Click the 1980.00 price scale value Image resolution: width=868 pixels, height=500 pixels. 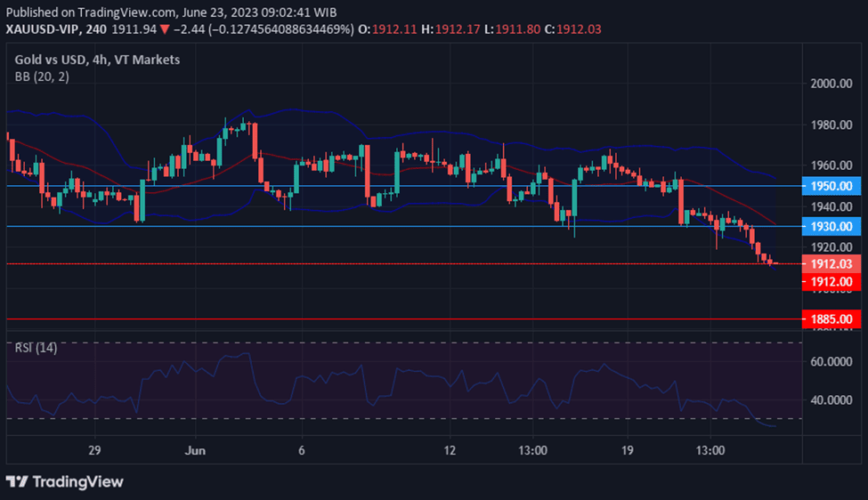click(x=831, y=125)
